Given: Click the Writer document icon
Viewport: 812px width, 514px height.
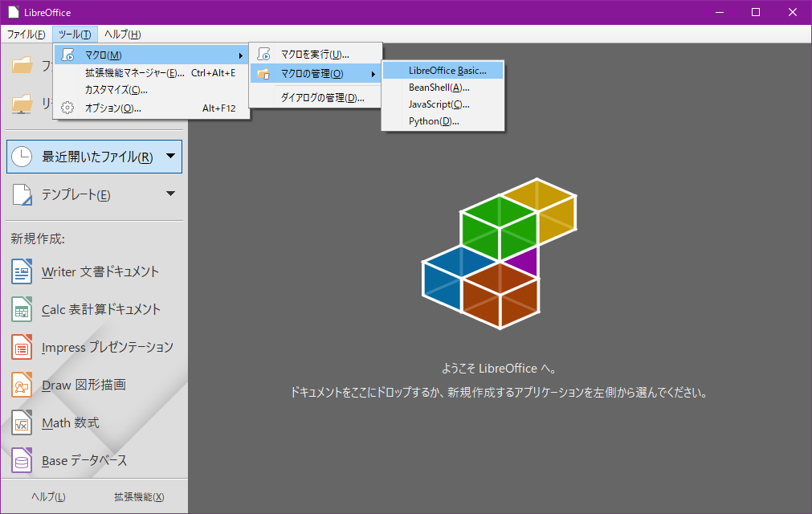Looking at the screenshot, I should (22, 271).
